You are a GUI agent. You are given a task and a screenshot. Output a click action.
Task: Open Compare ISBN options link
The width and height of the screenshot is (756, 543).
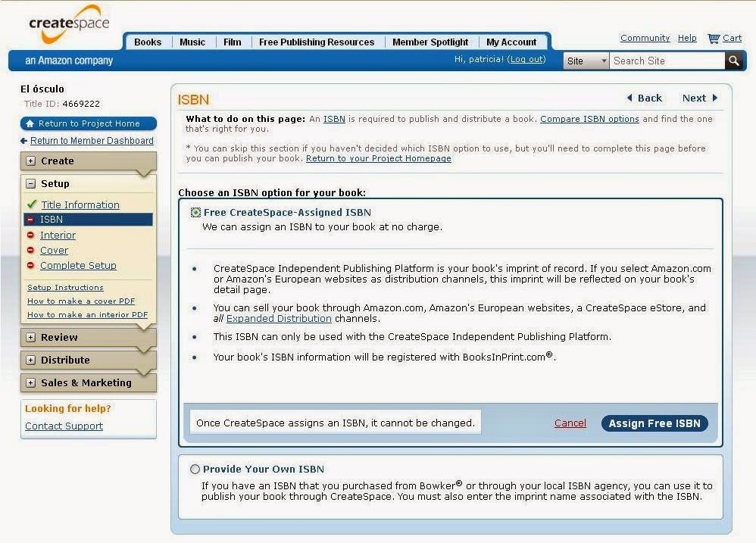click(589, 119)
